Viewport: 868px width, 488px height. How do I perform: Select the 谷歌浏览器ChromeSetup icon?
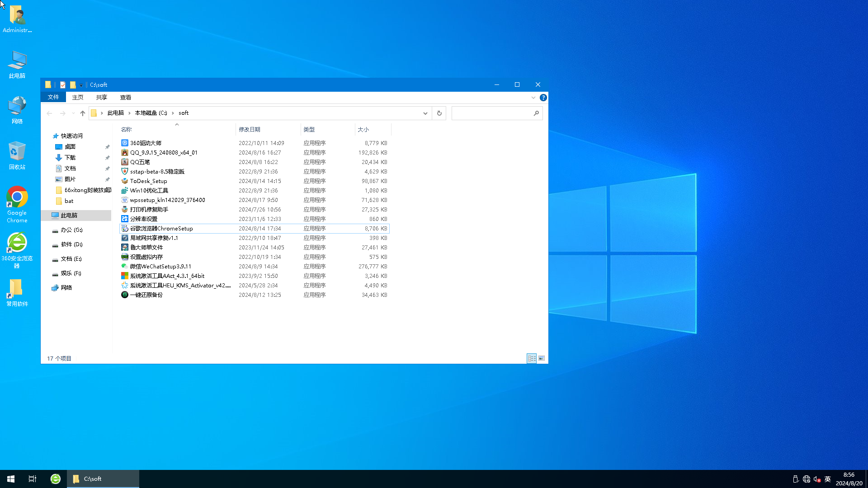coord(125,228)
